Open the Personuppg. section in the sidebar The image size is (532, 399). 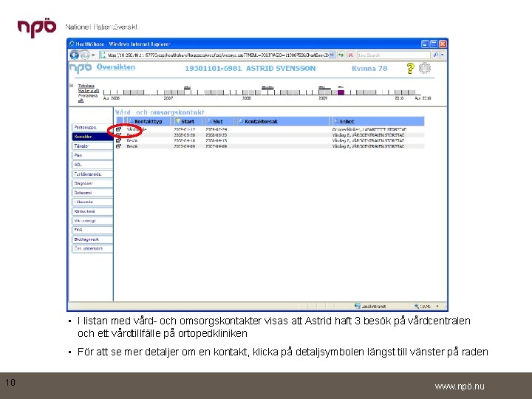pos(92,127)
